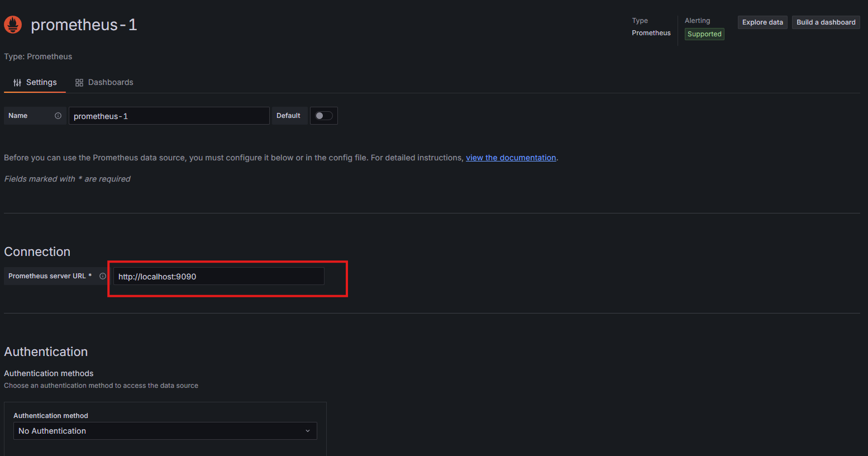The image size is (868, 456).
Task: Click the Prometheus server URL label
Action: click(x=47, y=276)
